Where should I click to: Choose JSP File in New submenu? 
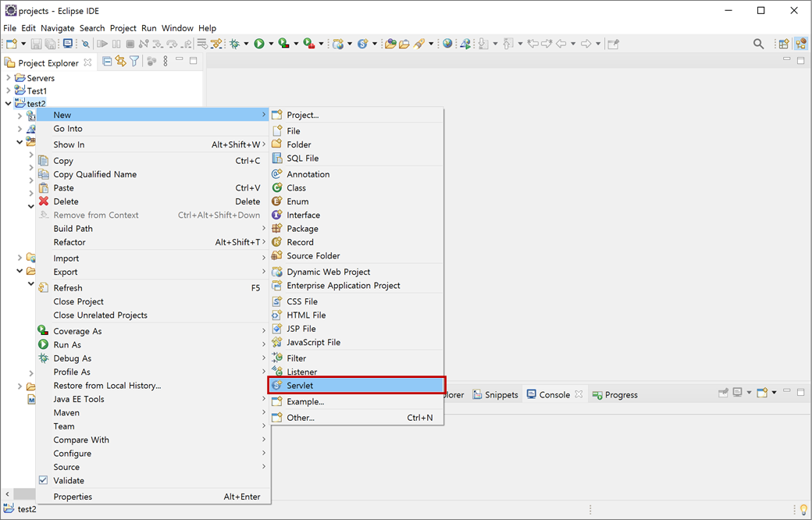(x=357, y=329)
